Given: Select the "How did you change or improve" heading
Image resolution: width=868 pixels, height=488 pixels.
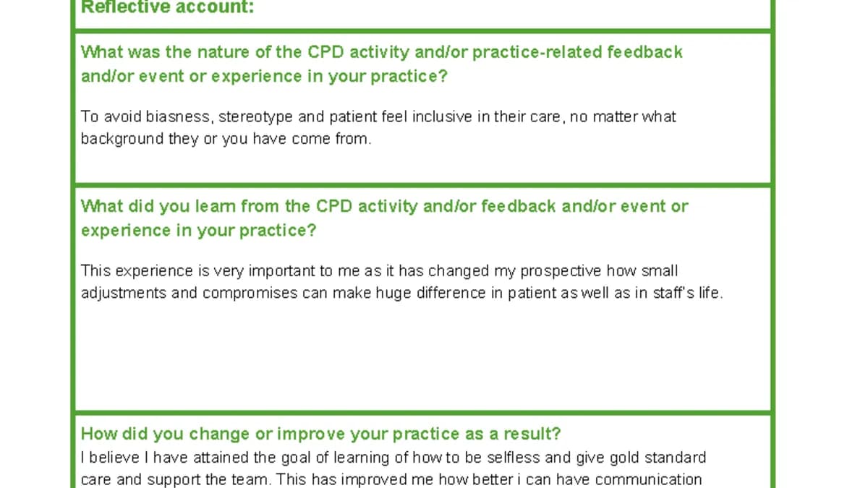Looking at the screenshot, I should click(x=320, y=434).
